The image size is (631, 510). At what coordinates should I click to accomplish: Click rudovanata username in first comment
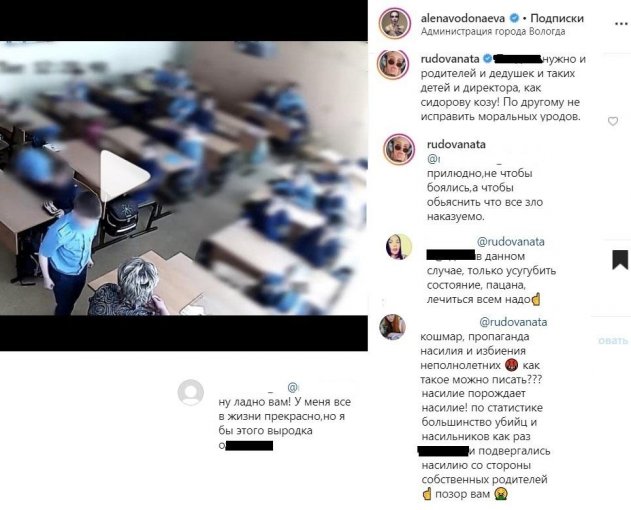[x=450, y=59]
